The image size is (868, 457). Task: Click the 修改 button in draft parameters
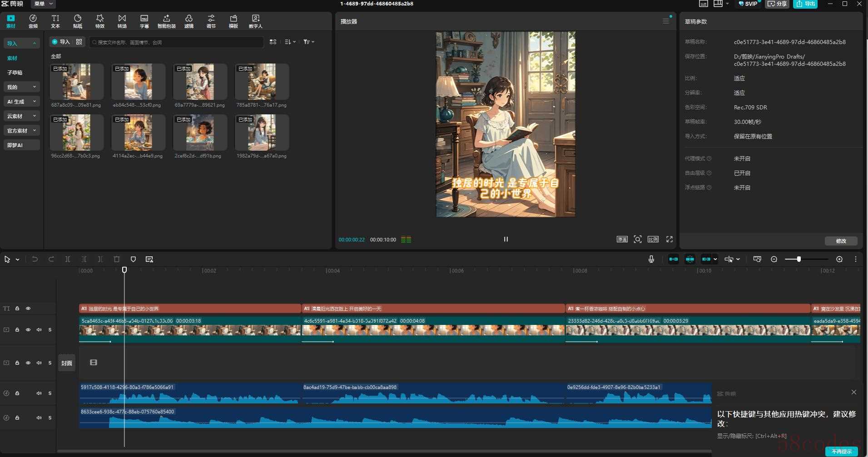coord(841,241)
